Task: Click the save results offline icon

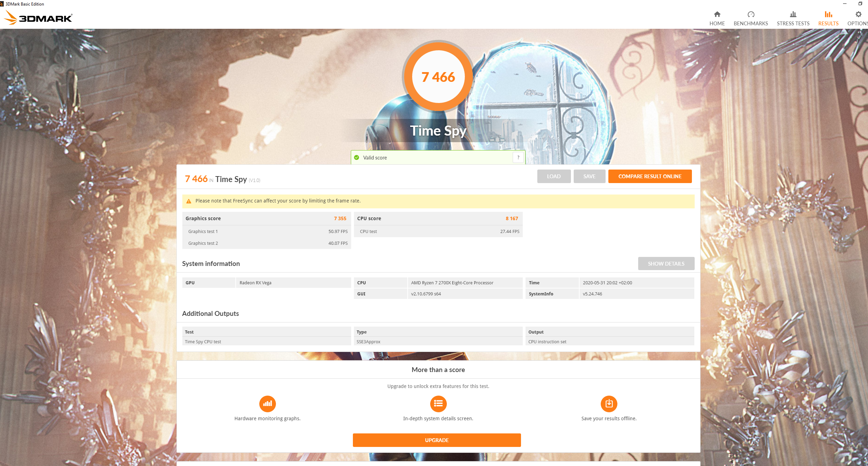Action: 609,404
